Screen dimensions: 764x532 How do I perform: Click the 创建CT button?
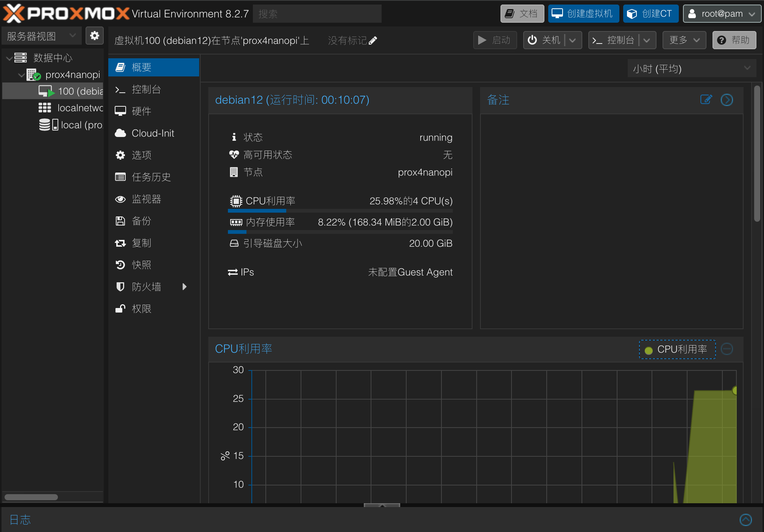(651, 14)
